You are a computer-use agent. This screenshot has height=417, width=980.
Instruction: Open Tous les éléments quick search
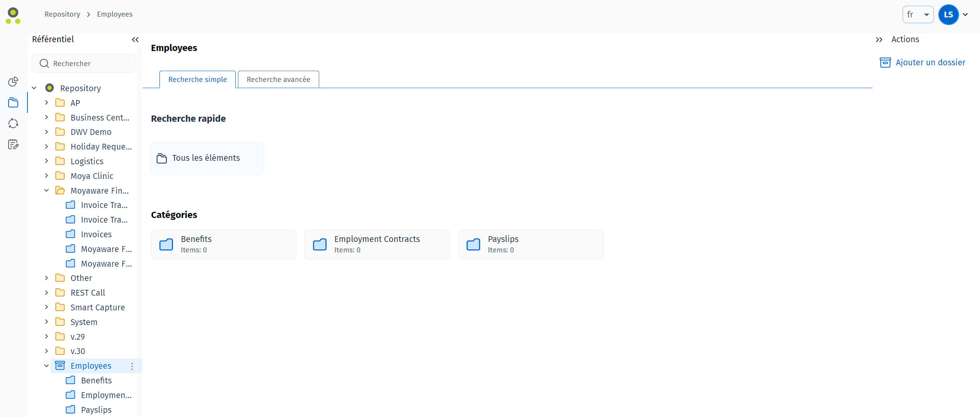click(207, 158)
